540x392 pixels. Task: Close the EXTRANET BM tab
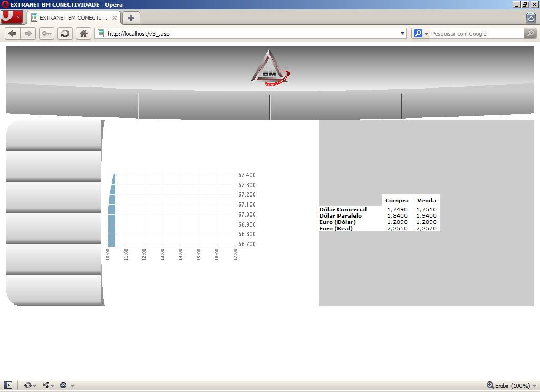(114, 17)
